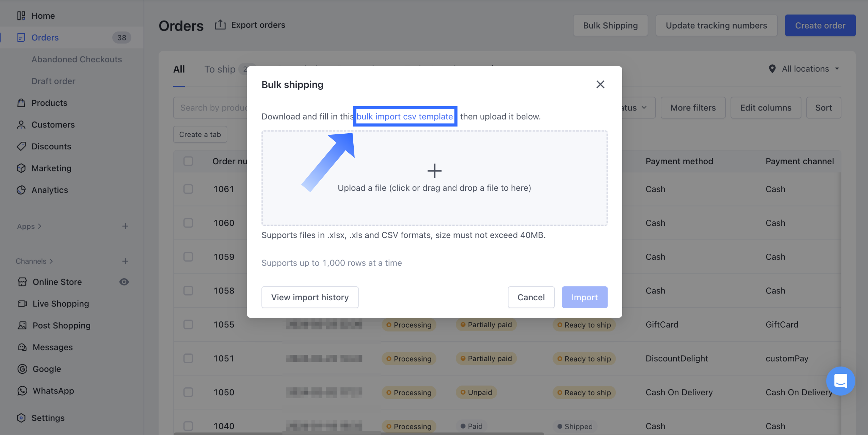Viewport: 868px width, 435px height.
Task: Expand the Apps section chevron
Action: pyautogui.click(x=39, y=226)
